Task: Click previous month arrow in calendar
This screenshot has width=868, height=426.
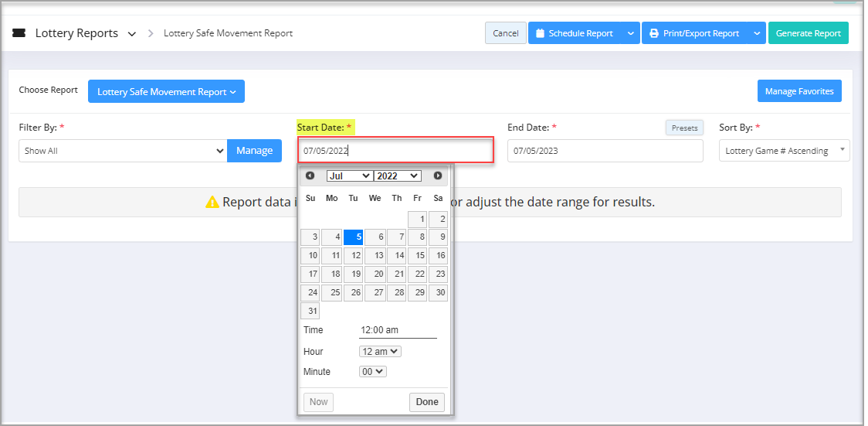Action: tap(310, 176)
